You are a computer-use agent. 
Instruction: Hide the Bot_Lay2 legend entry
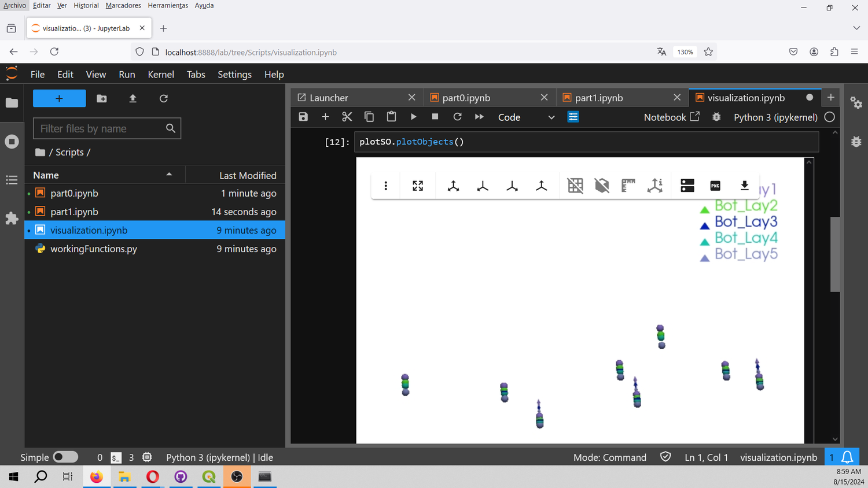tap(746, 205)
